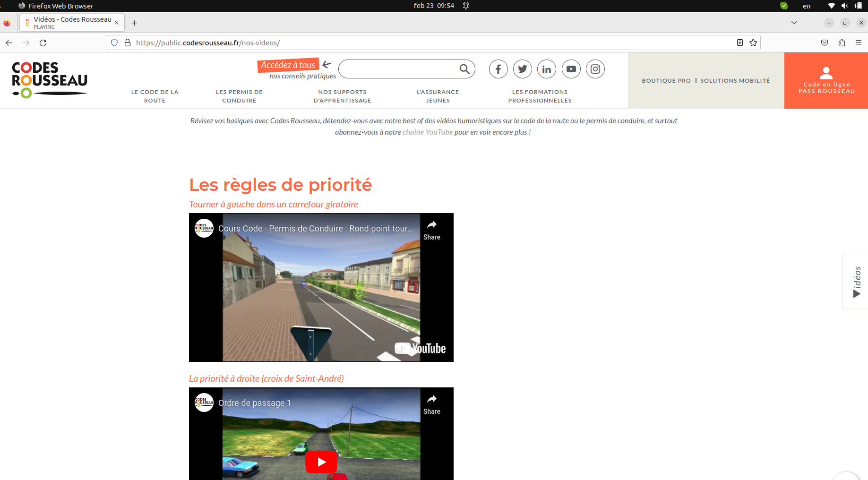
Task: Open the Firefox extensions puzzle icon
Action: click(x=841, y=43)
